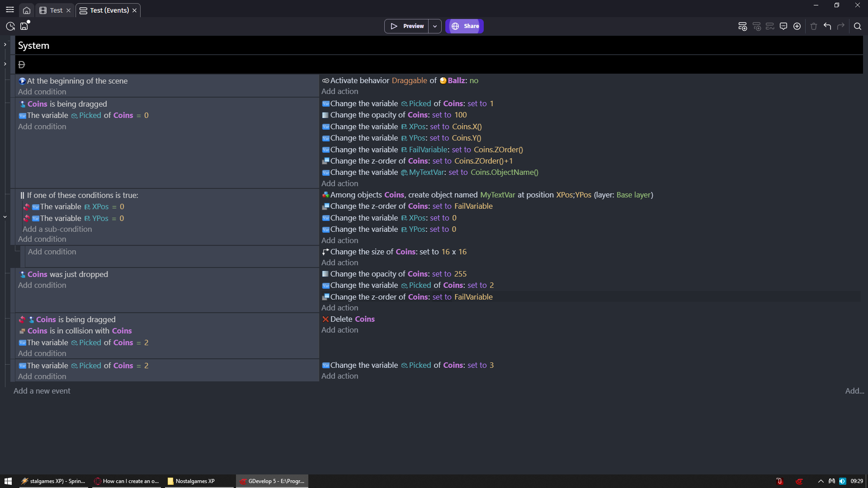This screenshot has height=488, width=868.
Task: Click the circled plus toolbar icon
Action: (x=797, y=26)
